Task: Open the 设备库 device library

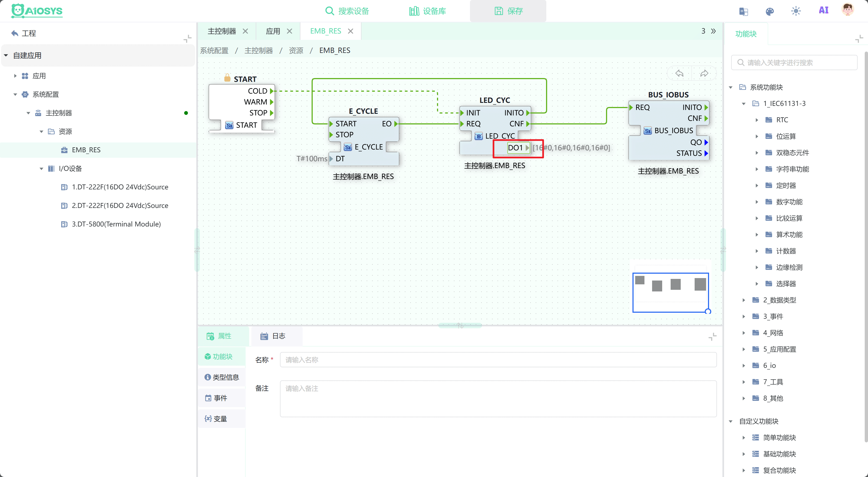Action: click(x=427, y=11)
